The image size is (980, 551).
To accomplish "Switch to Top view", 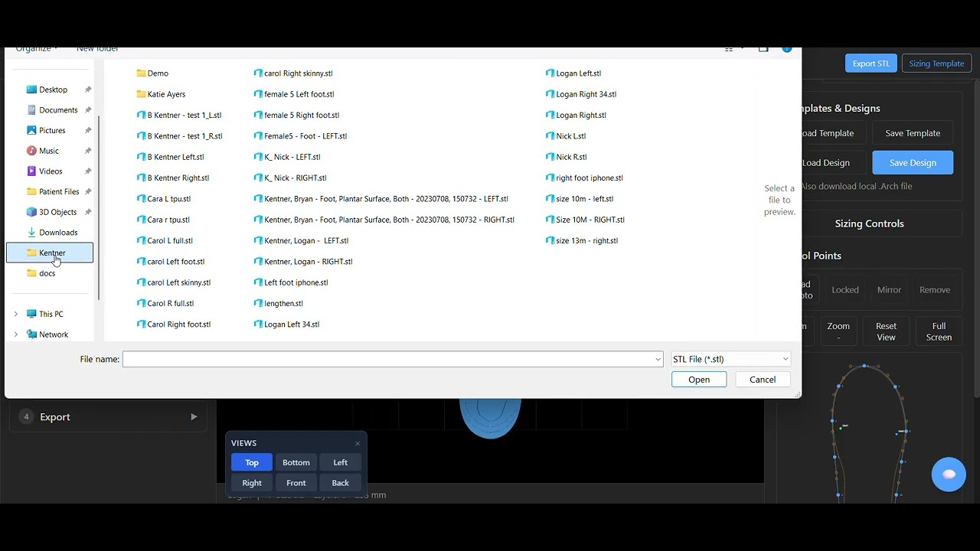I will click(252, 462).
